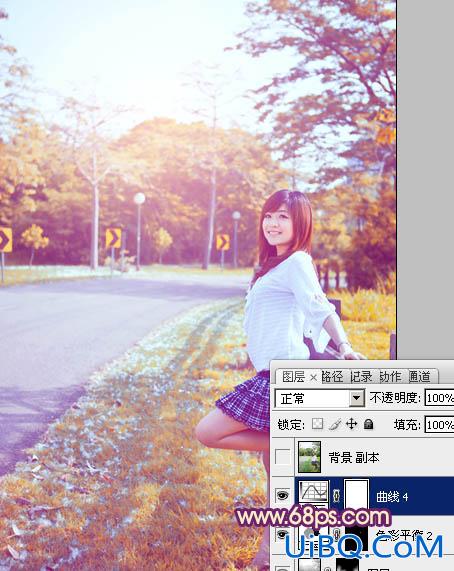Click the mask link icon on 曲线 4
Viewport: 454px width, 571px height.
[336, 495]
